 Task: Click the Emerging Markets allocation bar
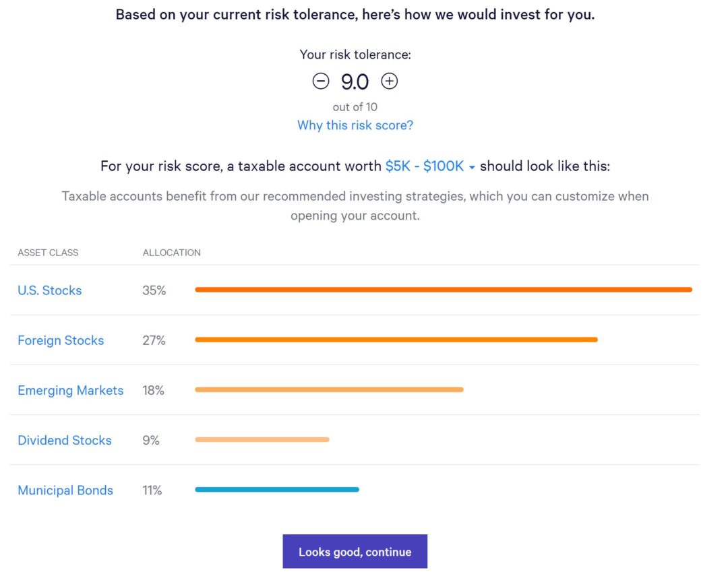click(329, 389)
